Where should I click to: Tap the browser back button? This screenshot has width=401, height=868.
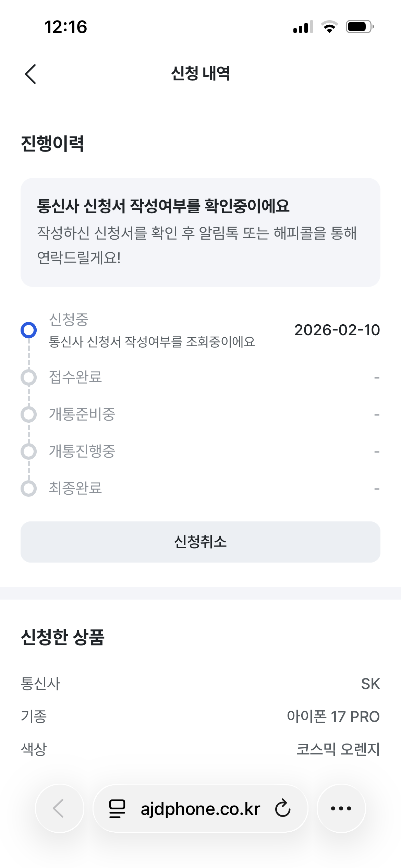(x=59, y=808)
